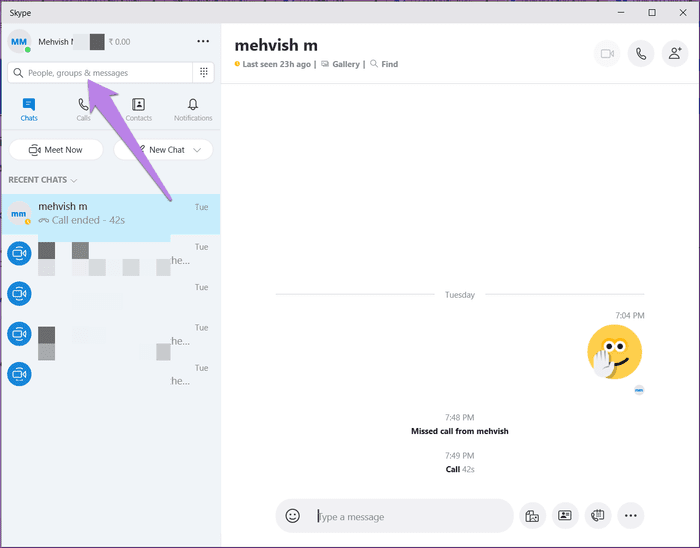Share a contact card in chat
This screenshot has height=548, width=700.
pos(565,516)
